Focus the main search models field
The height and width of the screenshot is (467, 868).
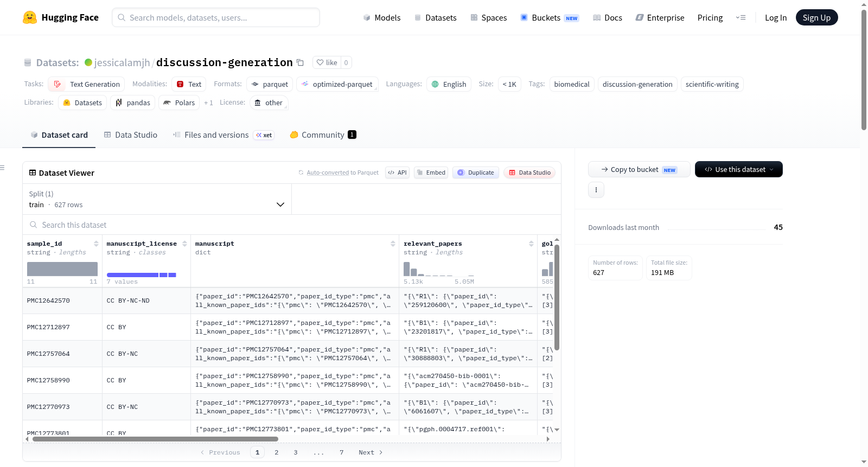[x=216, y=17]
